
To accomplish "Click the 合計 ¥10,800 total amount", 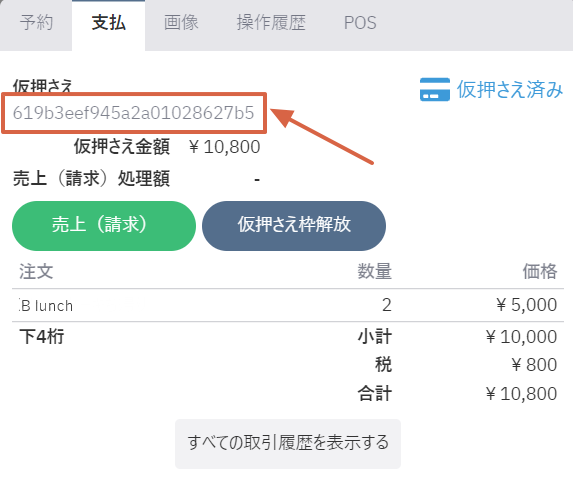I will click(x=521, y=394).
